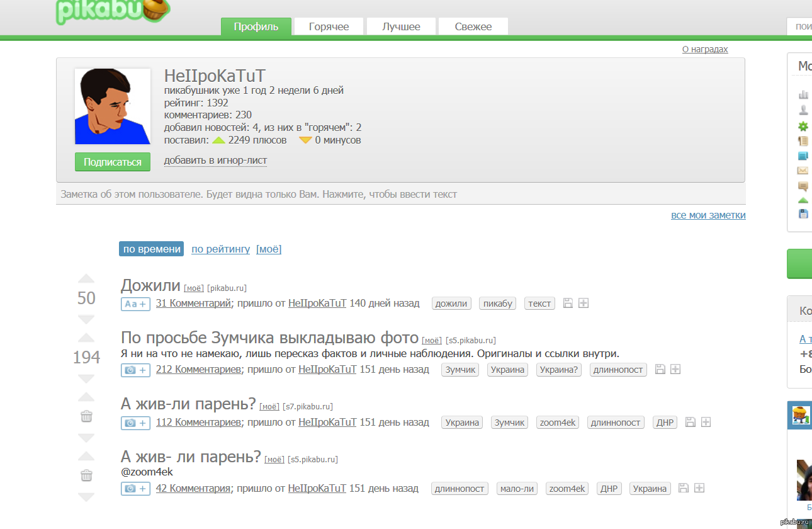Image resolution: width=812 pixels, height=529 pixels.
Task: Open the Профиль tab
Action: pos(256,26)
